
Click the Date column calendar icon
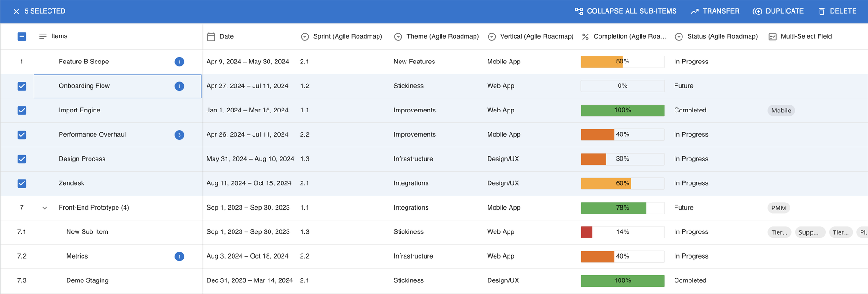[211, 36]
